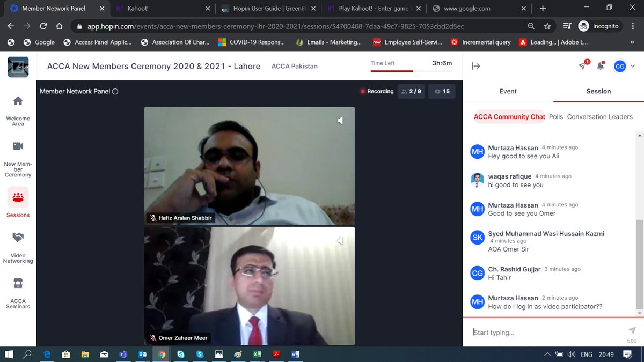Open Chrome three-dot menu
Viewport: 644px width, 362px height.
point(633,26)
